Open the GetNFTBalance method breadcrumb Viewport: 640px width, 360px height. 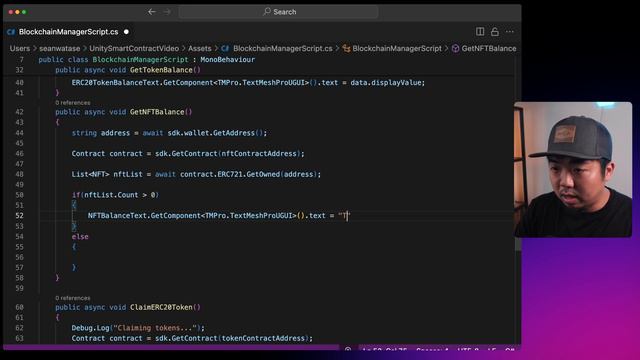(x=489, y=49)
